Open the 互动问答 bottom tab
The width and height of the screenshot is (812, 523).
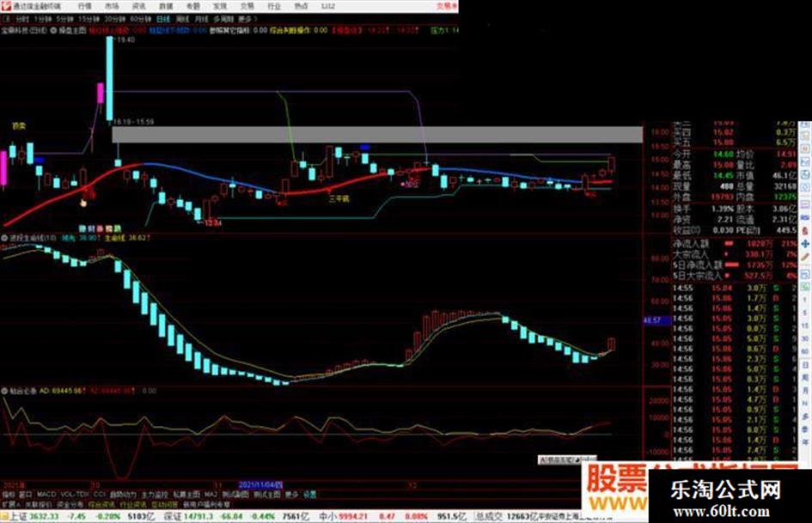[x=164, y=504]
